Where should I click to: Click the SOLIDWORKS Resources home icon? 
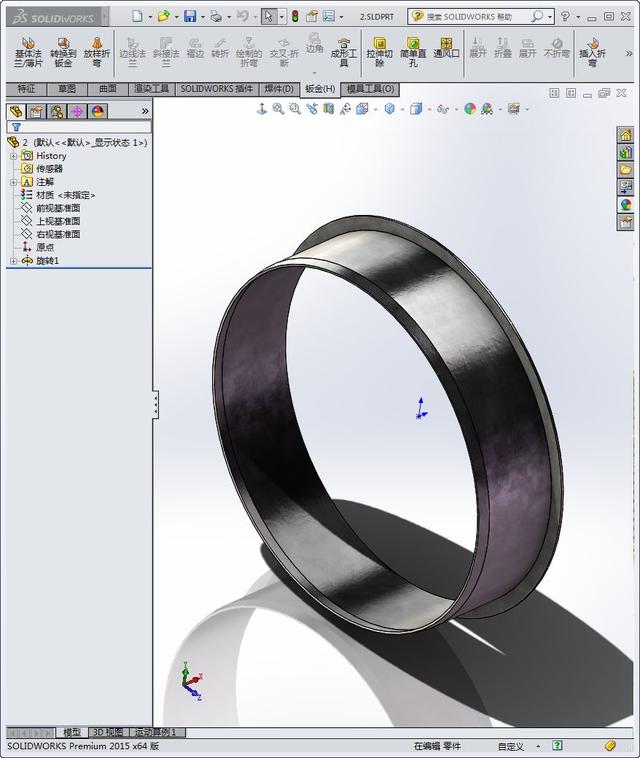[x=625, y=135]
